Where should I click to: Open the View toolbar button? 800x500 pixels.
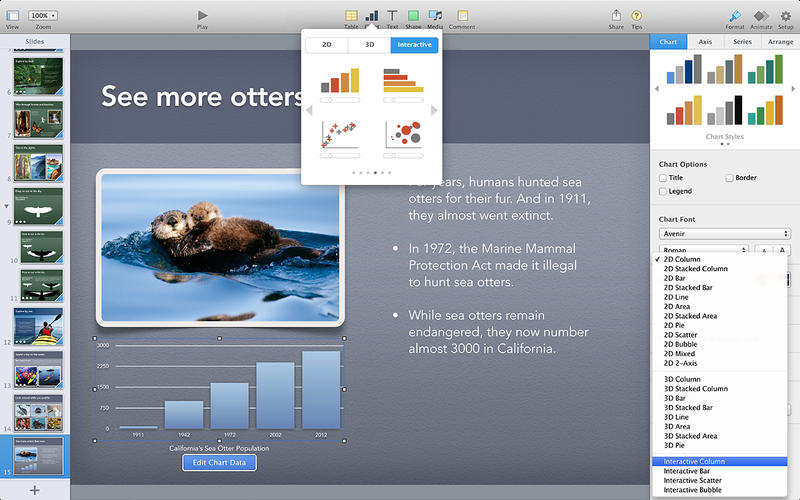[12, 16]
